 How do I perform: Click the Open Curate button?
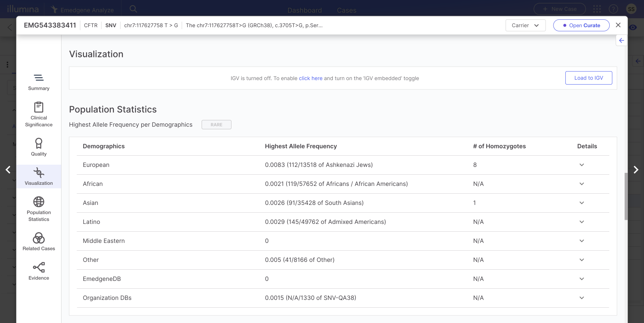tap(581, 25)
